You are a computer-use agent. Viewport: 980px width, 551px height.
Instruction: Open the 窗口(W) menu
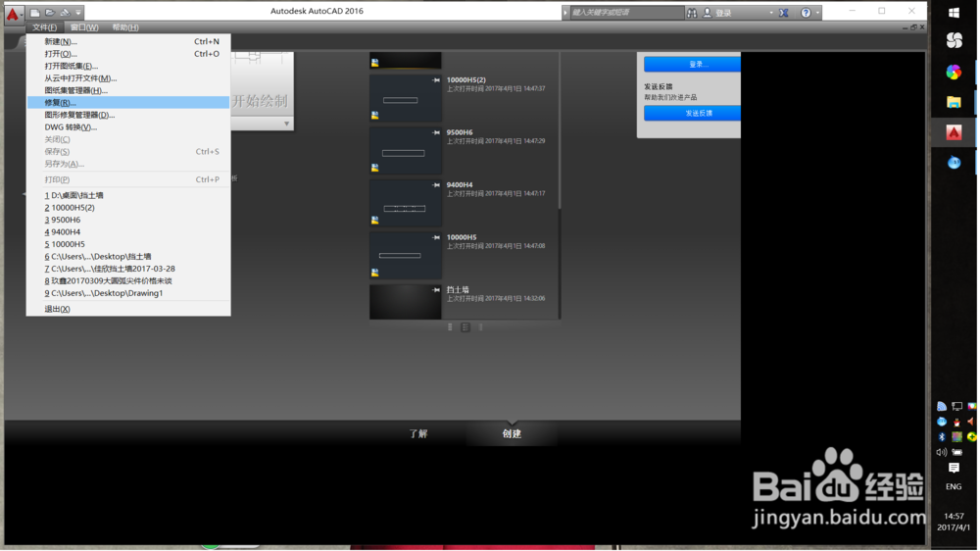tap(84, 27)
